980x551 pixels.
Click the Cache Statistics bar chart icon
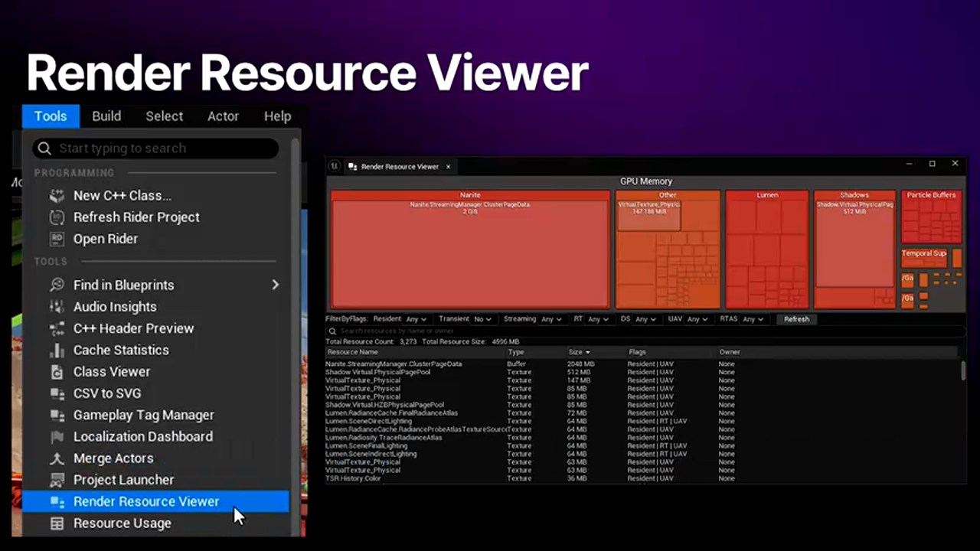pyautogui.click(x=57, y=350)
